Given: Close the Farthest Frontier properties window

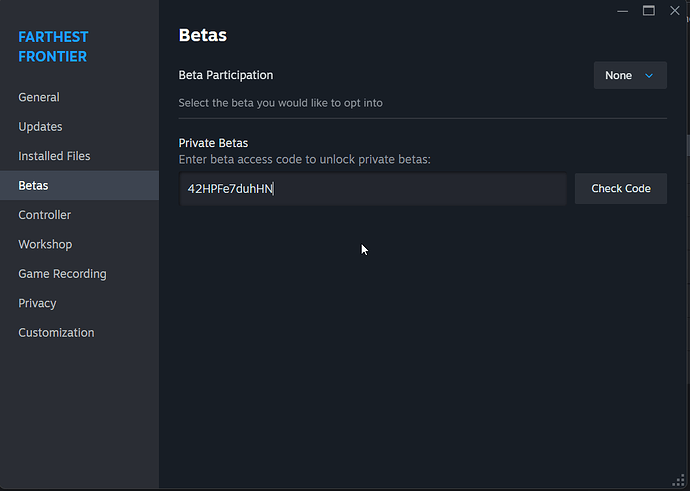Looking at the screenshot, I should 673,10.
